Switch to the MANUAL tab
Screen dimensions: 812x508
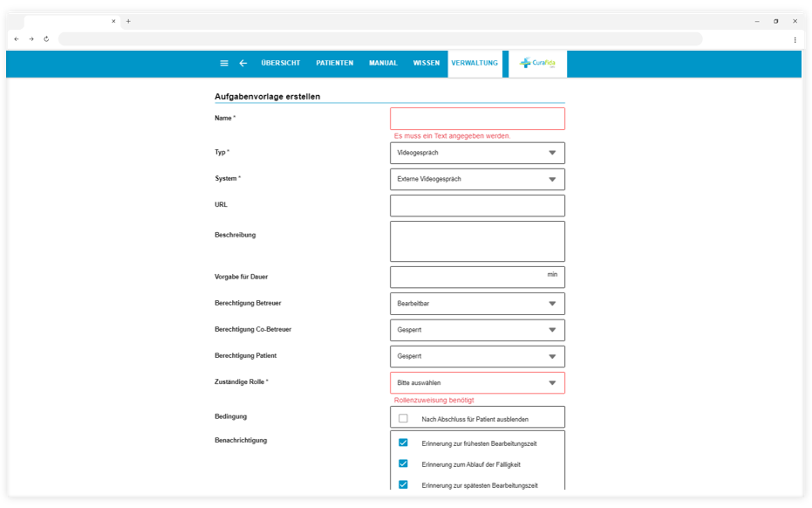383,63
